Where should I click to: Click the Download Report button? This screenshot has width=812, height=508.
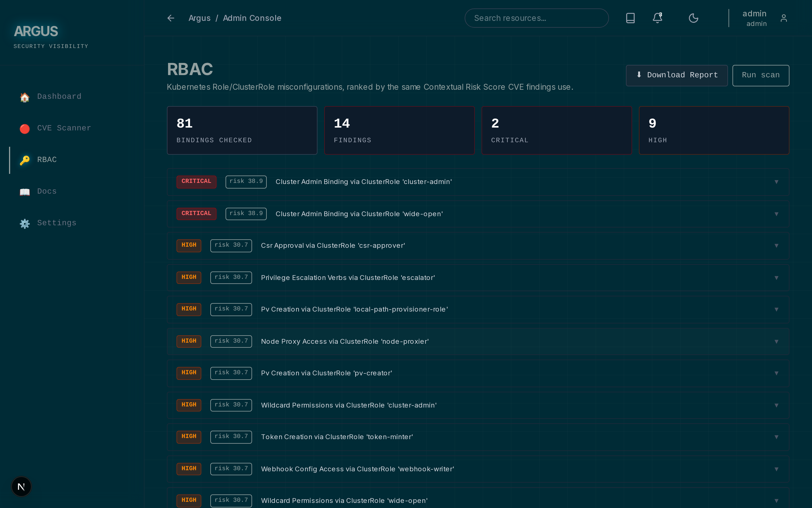click(x=676, y=75)
